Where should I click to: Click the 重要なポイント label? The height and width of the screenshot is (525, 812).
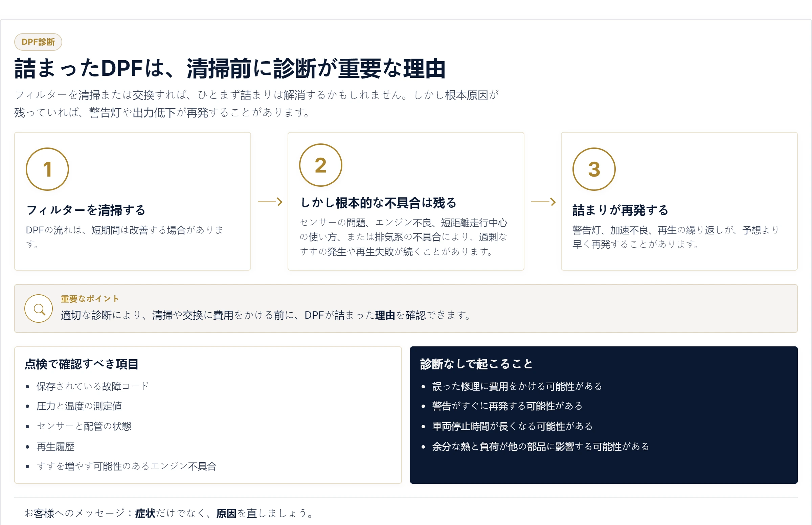[90, 299]
